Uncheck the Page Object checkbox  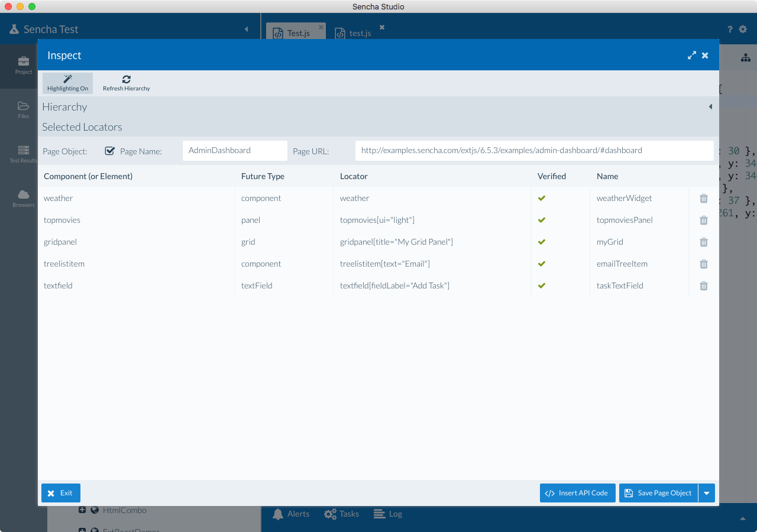pyautogui.click(x=109, y=151)
